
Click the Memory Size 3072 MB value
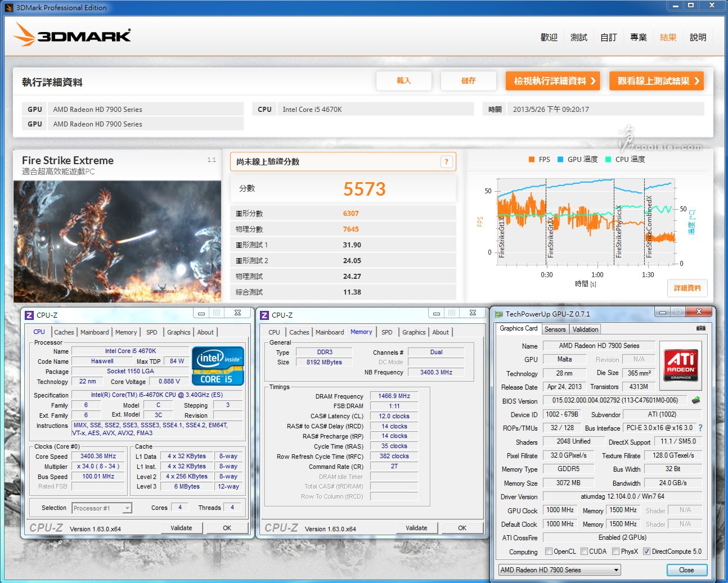[568, 483]
